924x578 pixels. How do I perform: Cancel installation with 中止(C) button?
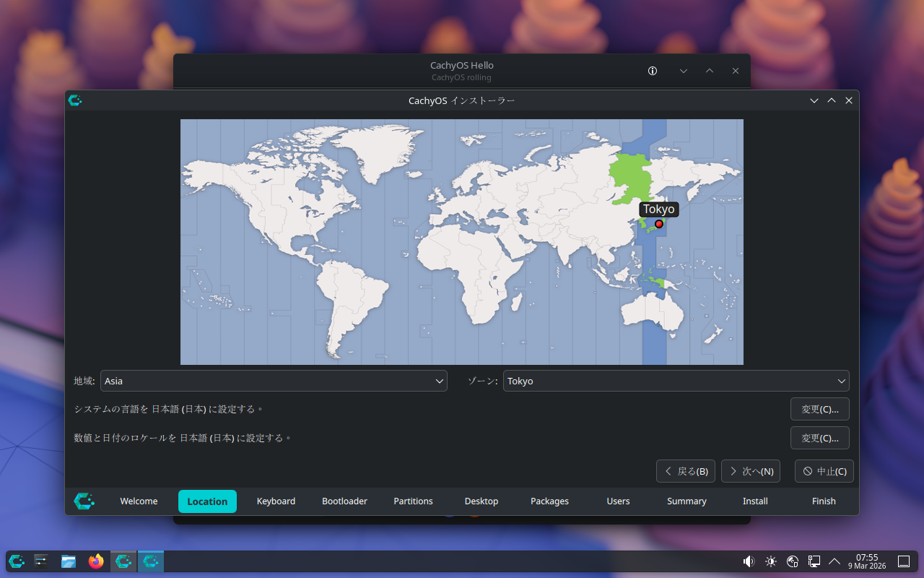pyautogui.click(x=824, y=471)
